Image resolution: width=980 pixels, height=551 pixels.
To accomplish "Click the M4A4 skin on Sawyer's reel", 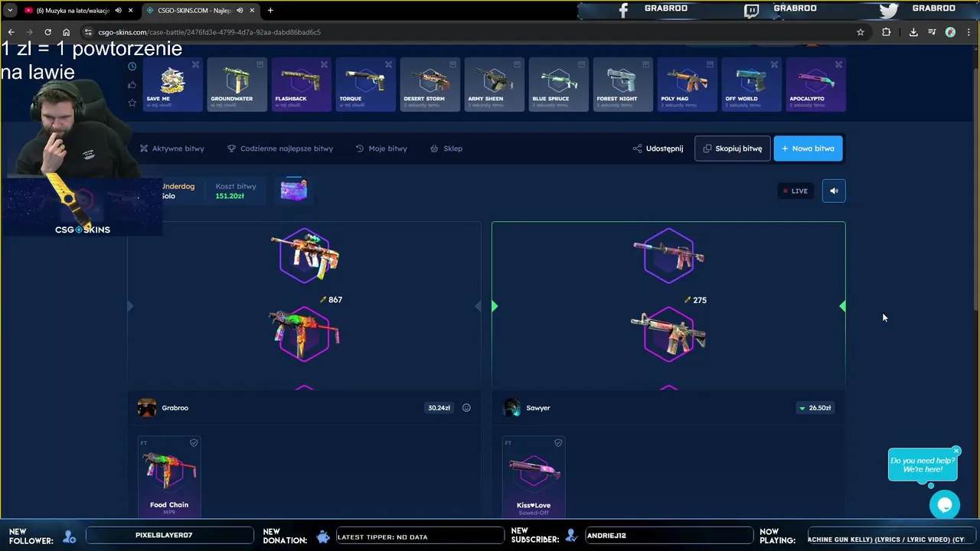I will pyautogui.click(x=668, y=334).
